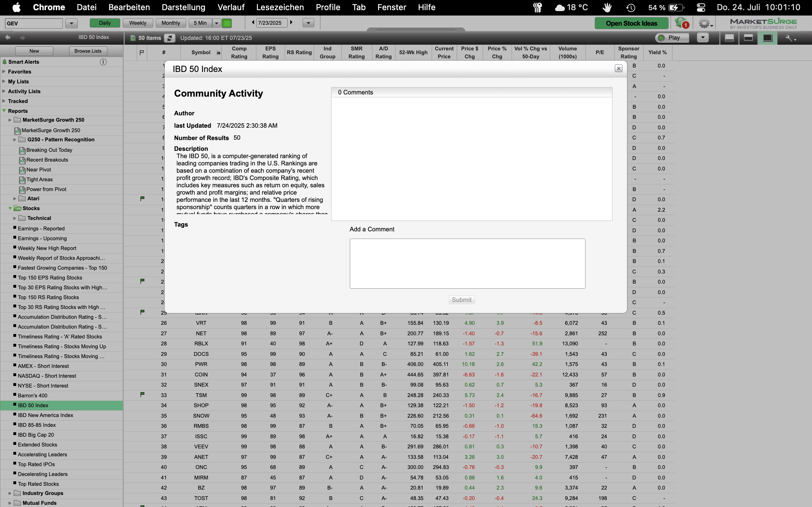Click the alerts bell notification icon
This screenshot has height=507, width=812.
tap(681, 23)
